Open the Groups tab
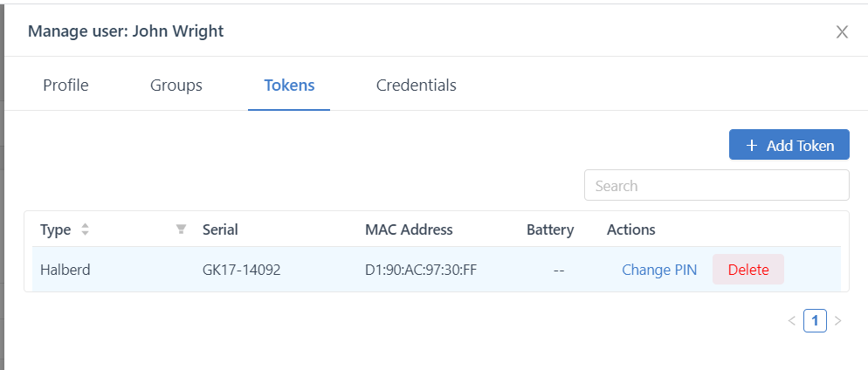 tap(176, 86)
